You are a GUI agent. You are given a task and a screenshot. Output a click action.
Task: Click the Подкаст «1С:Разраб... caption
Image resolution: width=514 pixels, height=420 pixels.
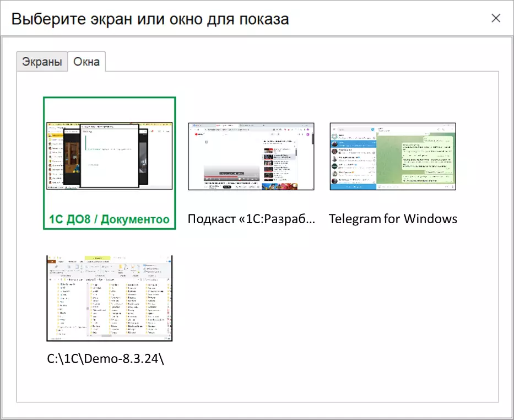[251, 219]
